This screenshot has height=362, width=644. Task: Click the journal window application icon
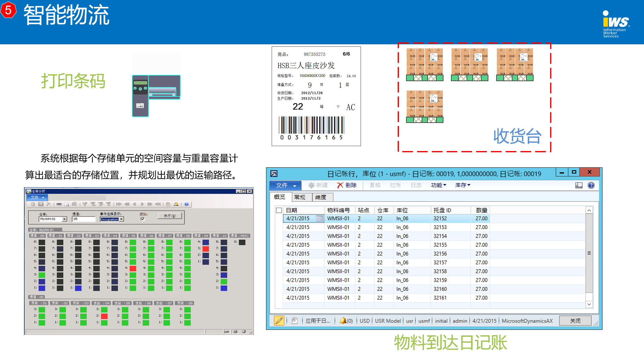274,174
